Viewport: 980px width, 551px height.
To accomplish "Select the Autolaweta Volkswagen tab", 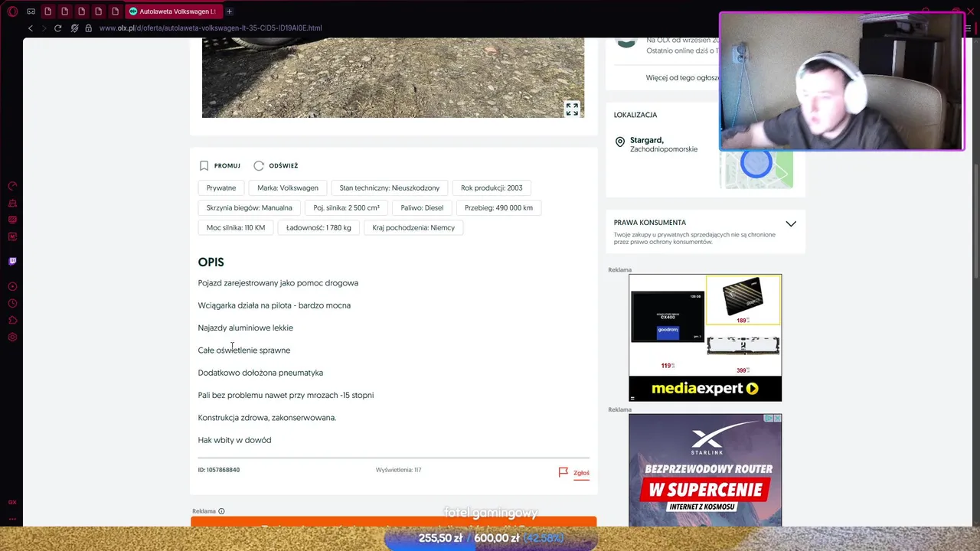I will point(175,11).
